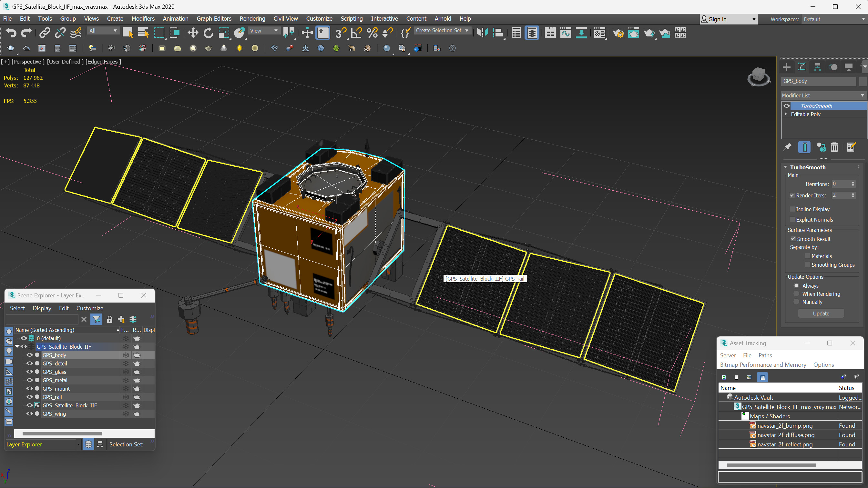Open reference coordinate View dropdown

tap(264, 31)
